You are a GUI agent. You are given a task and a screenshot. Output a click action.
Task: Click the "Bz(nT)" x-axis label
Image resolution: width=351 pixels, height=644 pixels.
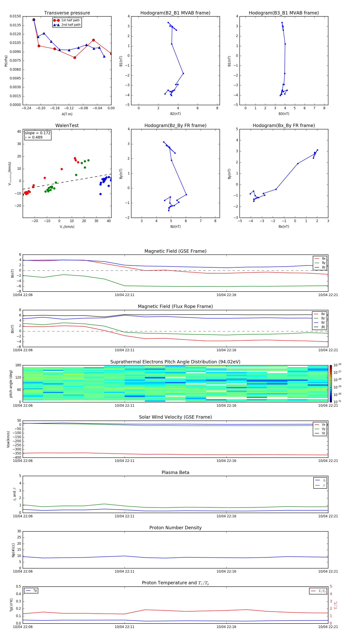(x=175, y=227)
